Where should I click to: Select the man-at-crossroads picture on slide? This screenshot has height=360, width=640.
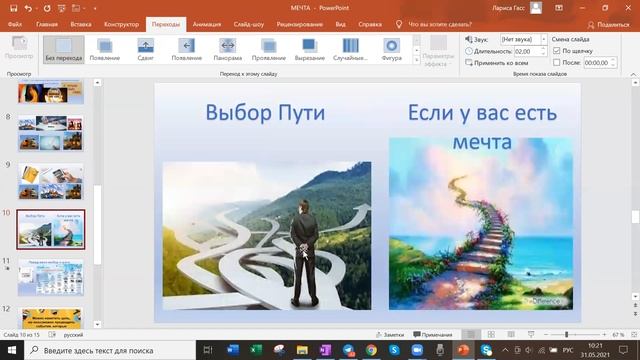pos(267,236)
